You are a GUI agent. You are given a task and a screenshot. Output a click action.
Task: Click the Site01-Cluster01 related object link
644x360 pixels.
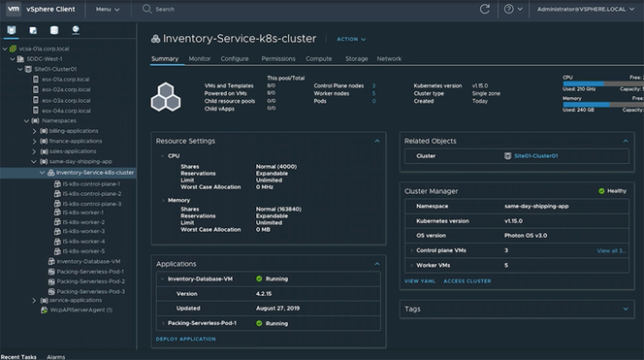(536, 156)
